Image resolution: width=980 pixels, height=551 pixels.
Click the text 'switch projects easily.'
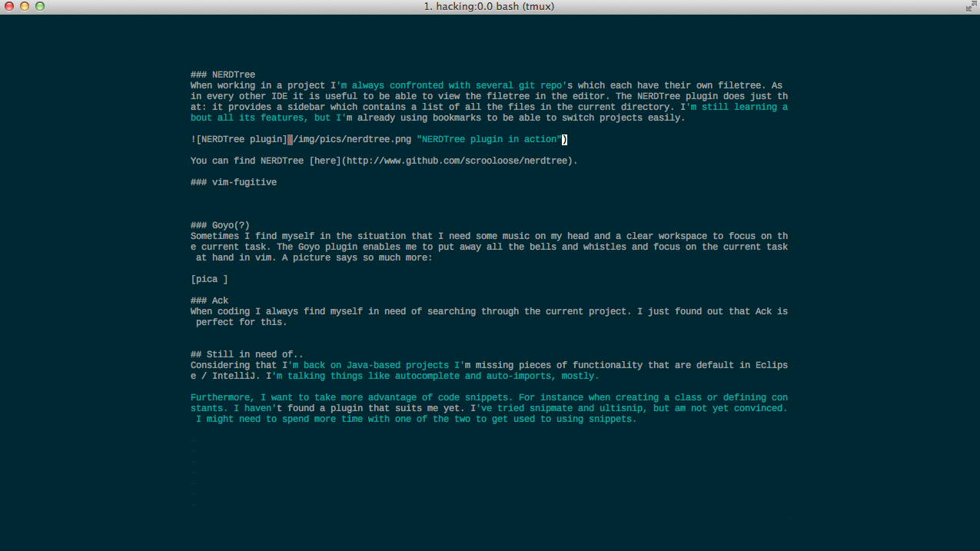(623, 118)
